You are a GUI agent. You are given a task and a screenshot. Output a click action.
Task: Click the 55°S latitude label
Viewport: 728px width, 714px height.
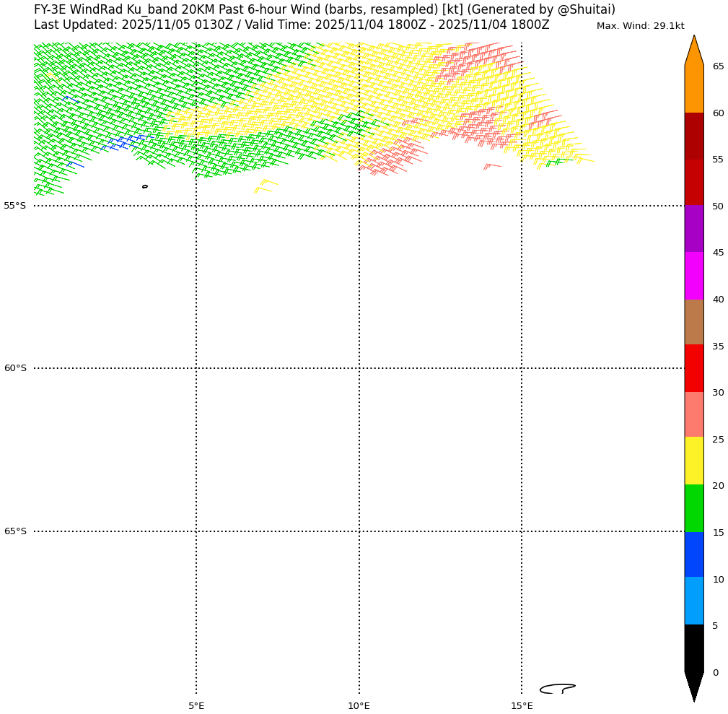click(x=14, y=206)
